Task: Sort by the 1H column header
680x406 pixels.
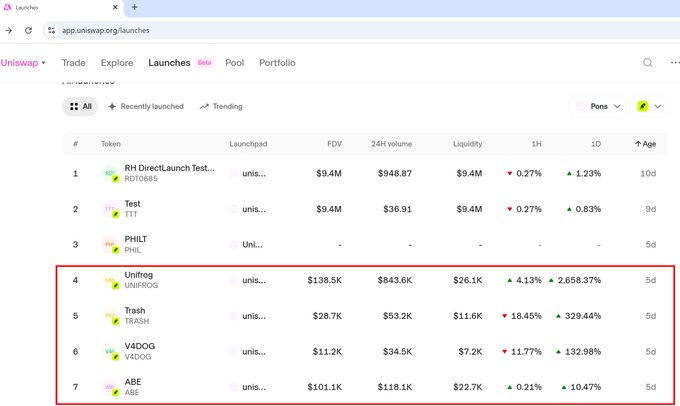Action: pyautogui.click(x=536, y=144)
